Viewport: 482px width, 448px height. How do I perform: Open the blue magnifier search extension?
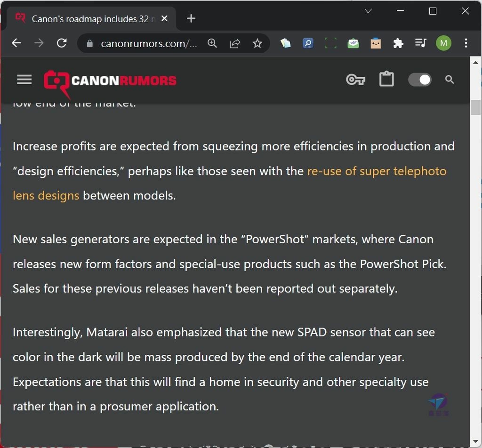pos(308,43)
